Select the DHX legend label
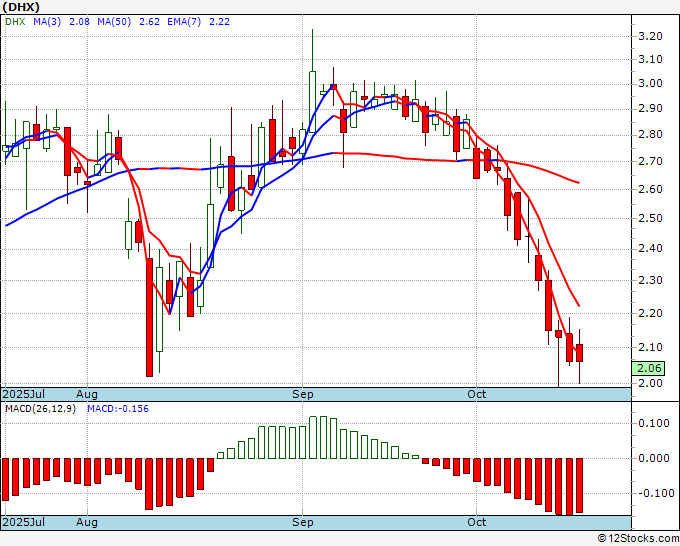 [15, 22]
